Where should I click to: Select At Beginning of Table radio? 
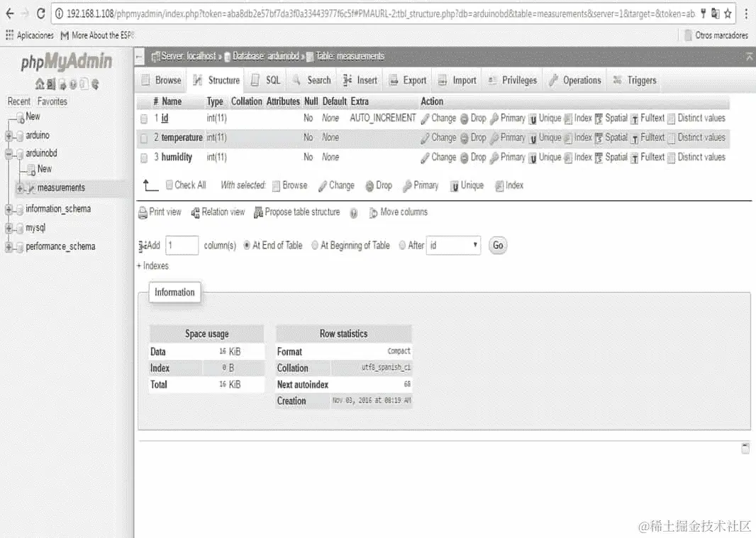click(x=315, y=246)
